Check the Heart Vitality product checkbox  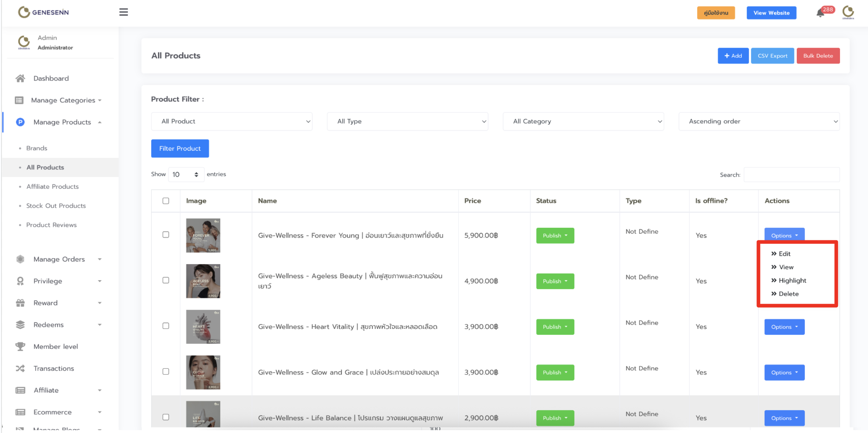click(166, 326)
